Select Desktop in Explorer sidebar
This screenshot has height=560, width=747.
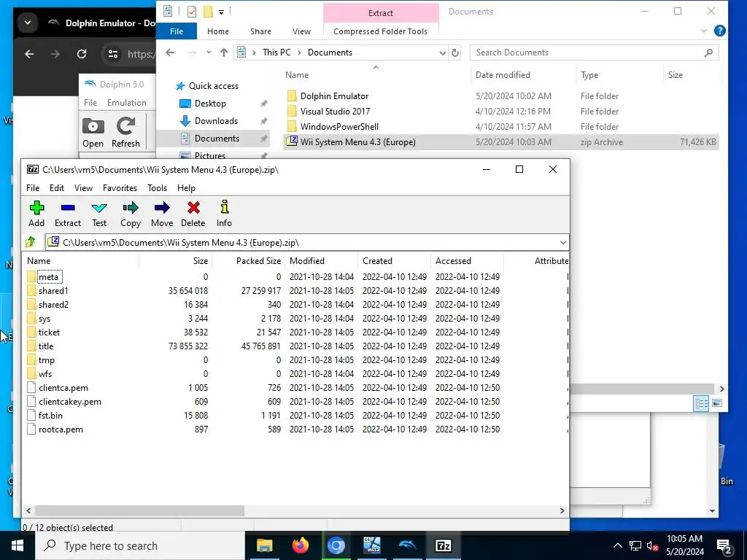tap(210, 104)
